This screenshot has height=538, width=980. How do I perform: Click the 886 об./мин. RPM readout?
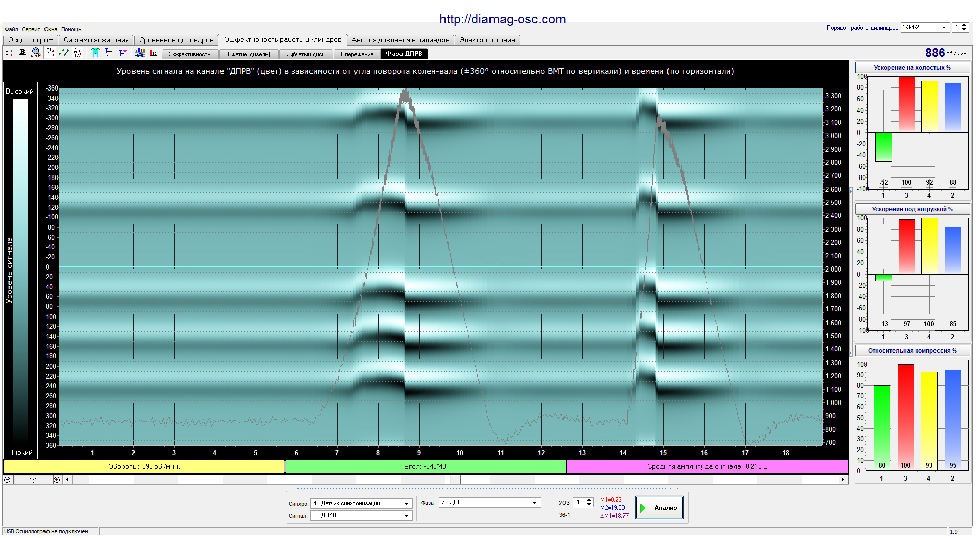pos(946,53)
